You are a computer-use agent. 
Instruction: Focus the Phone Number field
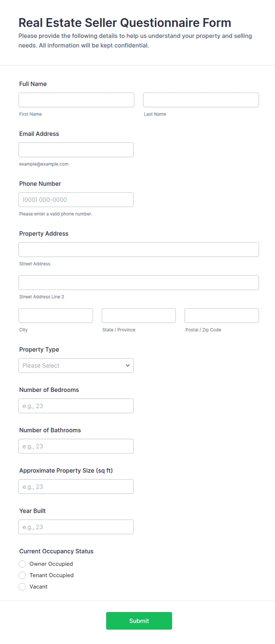(x=76, y=200)
